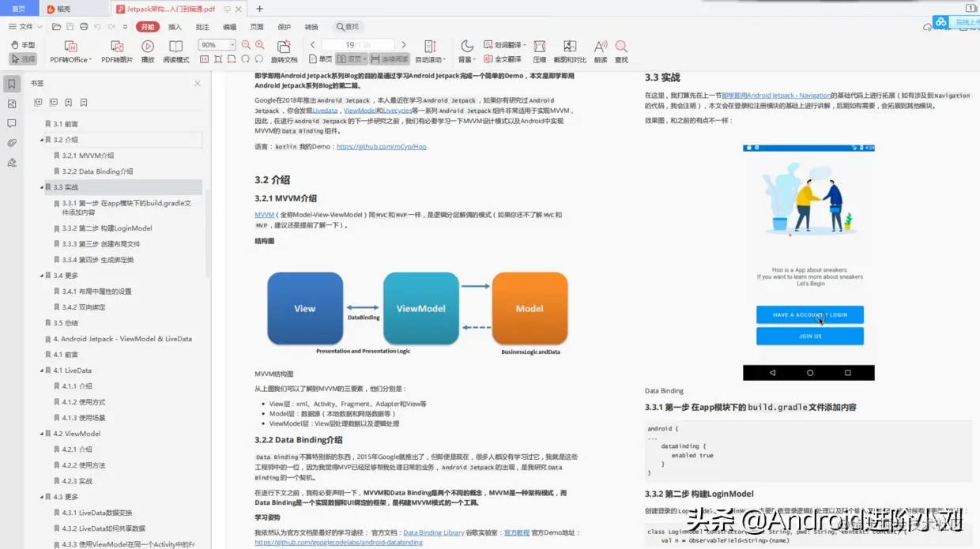980x549 pixels.
Task: Open PDF转Office converter
Action: 70,52
